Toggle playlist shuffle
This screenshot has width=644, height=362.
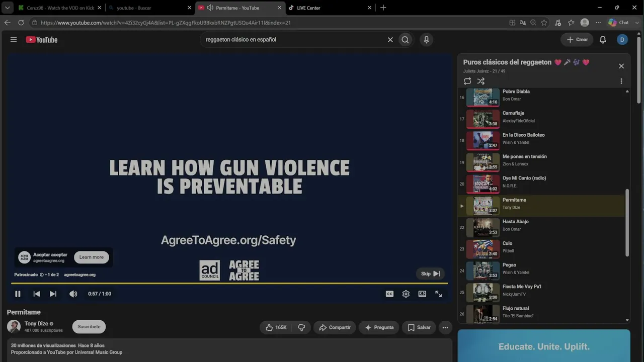coord(481,81)
